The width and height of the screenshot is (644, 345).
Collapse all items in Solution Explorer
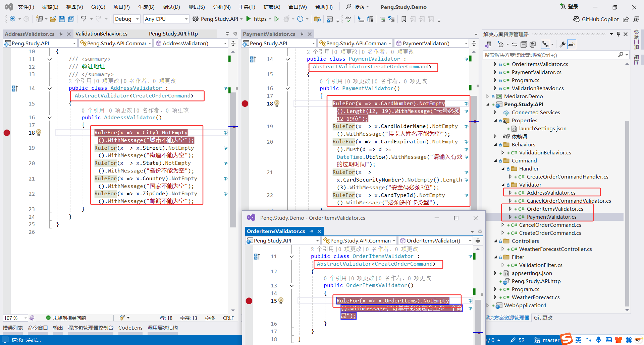point(524,45)
